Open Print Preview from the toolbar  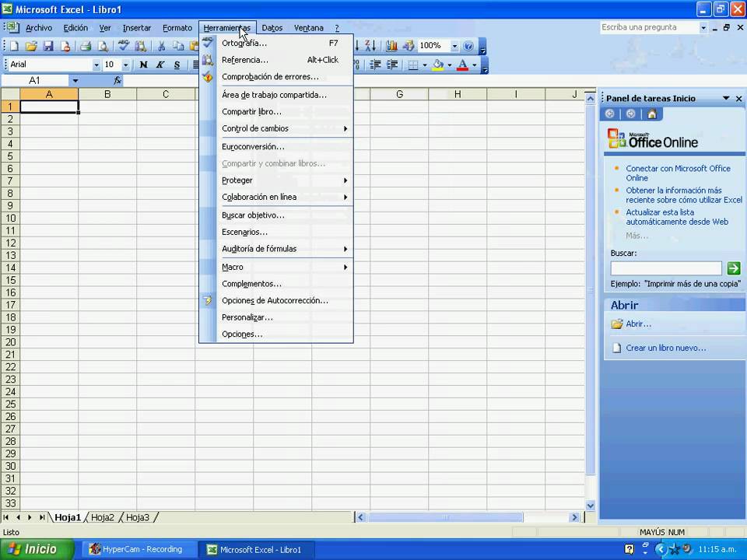(103, 46)
